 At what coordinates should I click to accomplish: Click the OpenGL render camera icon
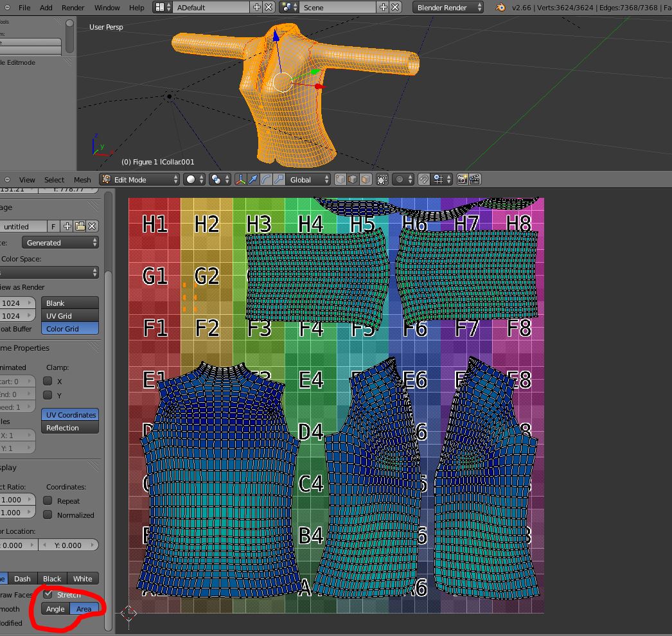tap(462, 180)
